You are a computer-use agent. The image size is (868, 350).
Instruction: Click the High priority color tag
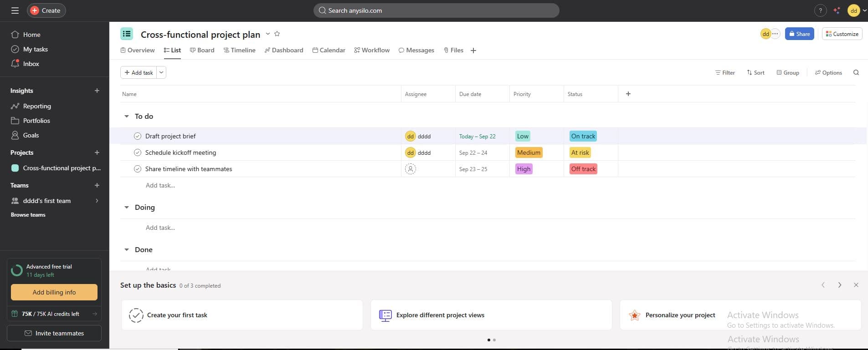(524, 169)
